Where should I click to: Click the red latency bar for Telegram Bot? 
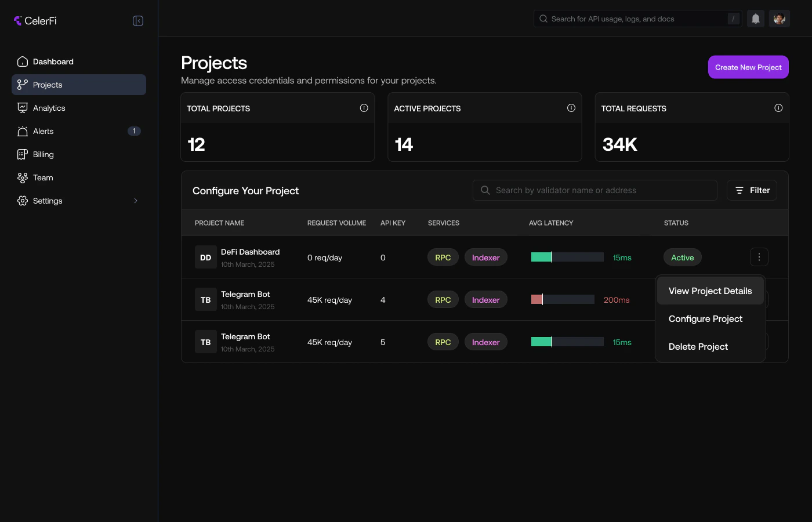coord(537,299)
